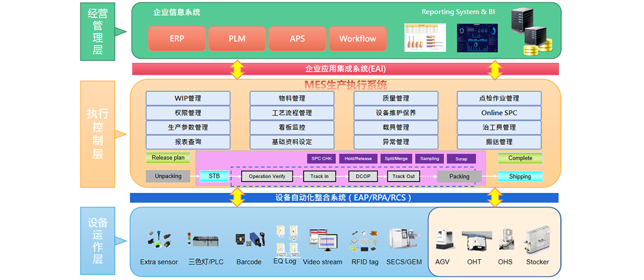Open the dark BI dashboard thumbnail

477,38
